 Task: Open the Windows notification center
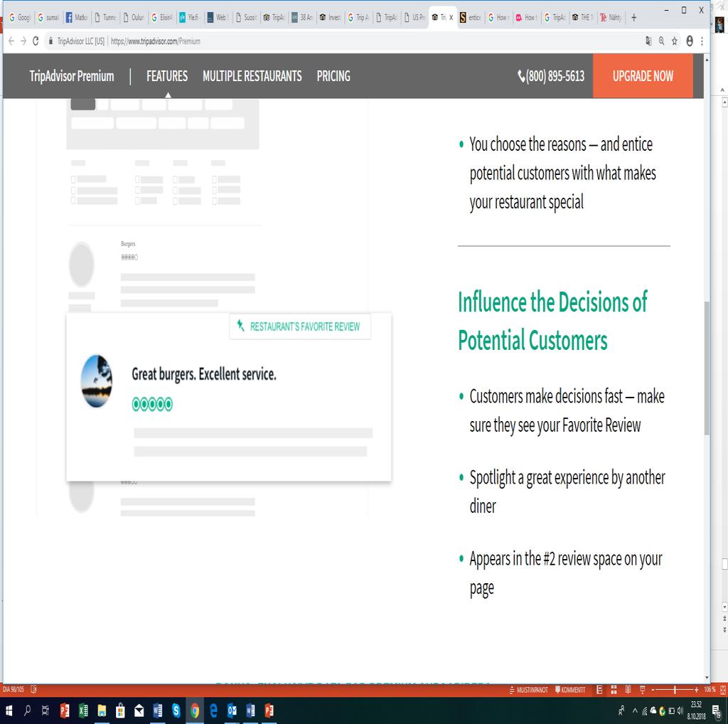(717, 710)
